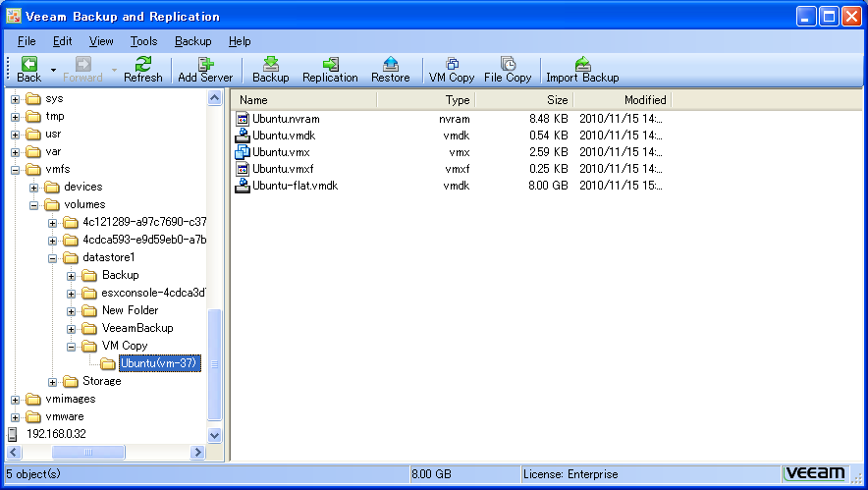This screenshot has width=868, height=490.
Task: Click the Ubuntu.nvram file icon
Action: coord(243,119)
